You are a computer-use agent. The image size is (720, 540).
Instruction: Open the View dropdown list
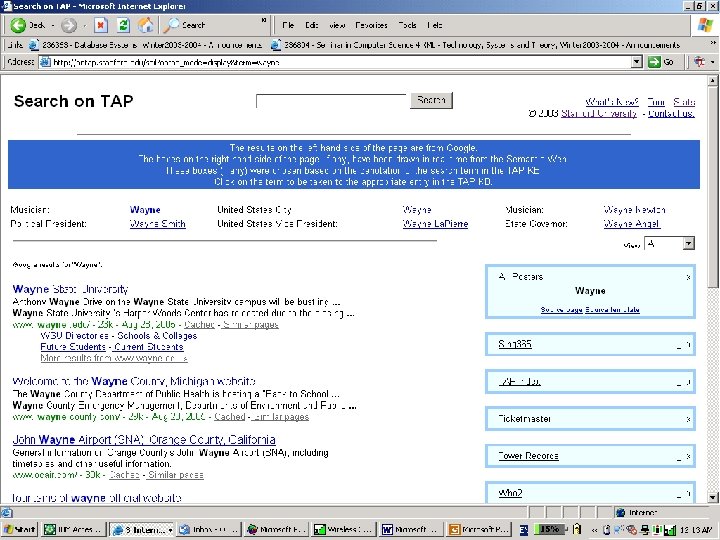(669, 244)
